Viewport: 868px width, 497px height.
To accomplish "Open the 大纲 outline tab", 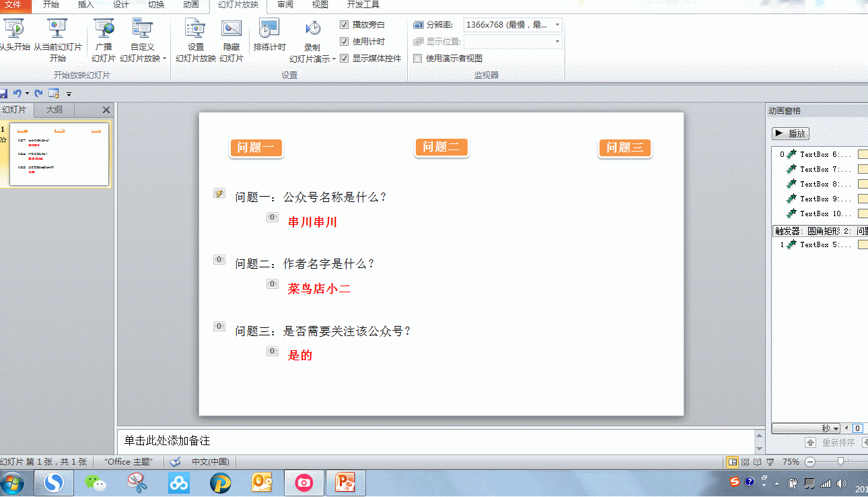I will point(53,109).
